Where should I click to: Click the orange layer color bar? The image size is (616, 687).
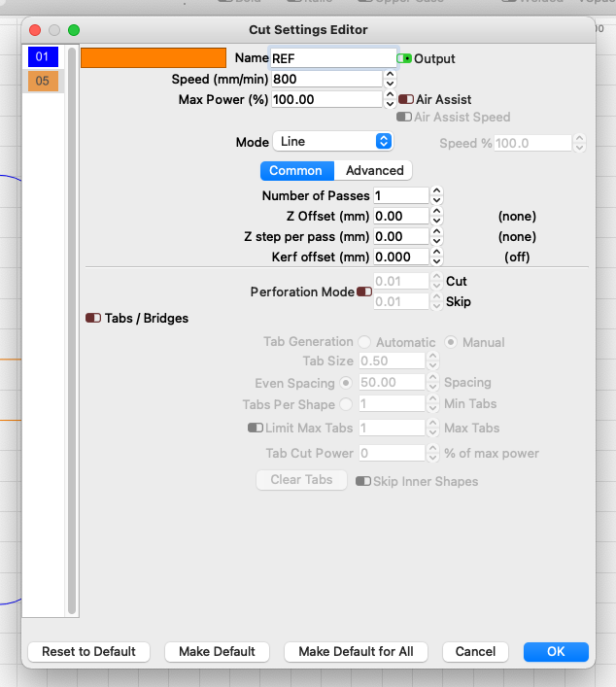(154, 58)
